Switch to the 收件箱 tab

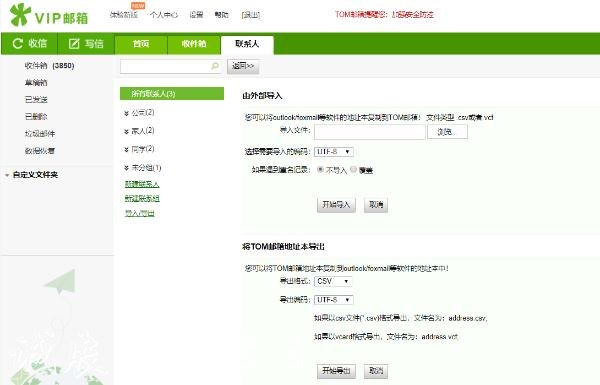[194, 44]
